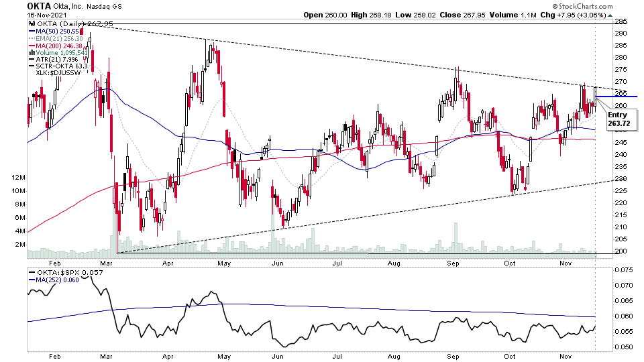This screenshot has height=362, width=644.
Task: Click the 8M volume axis label
Action: pyautogui.click(x=19, y=204)
